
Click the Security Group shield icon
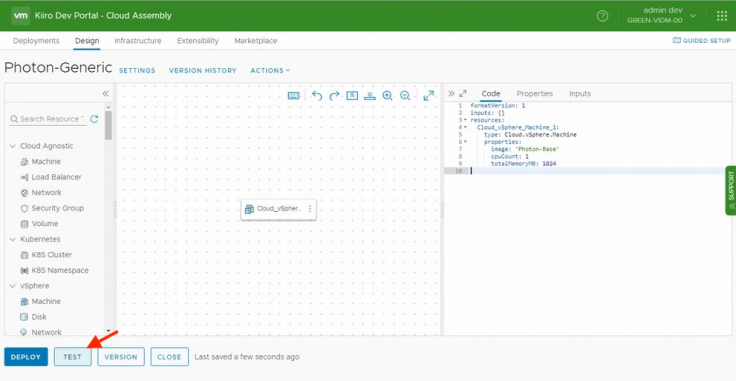pyautogui.click(x=24, y=208)
